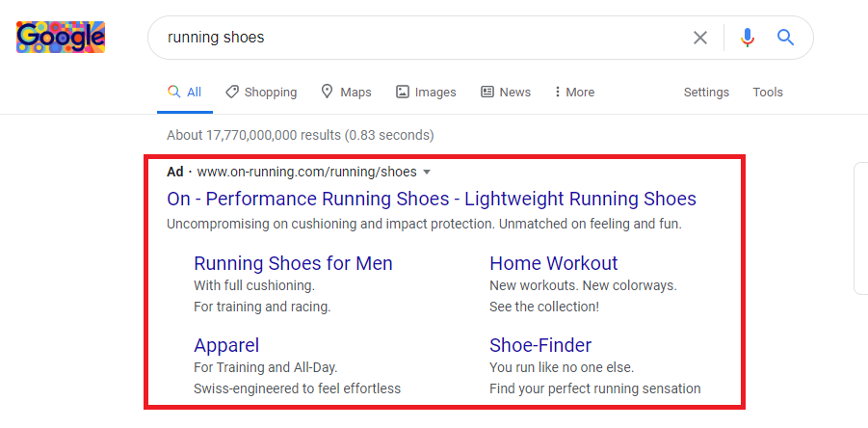Visit the Home Workout sitelink

554,263
